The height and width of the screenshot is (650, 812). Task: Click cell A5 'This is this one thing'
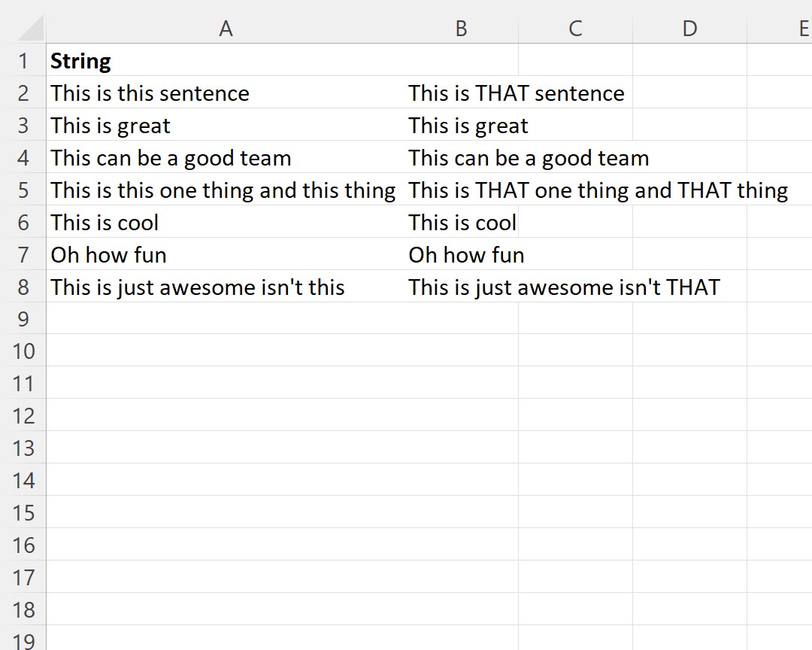coord(226,190)
